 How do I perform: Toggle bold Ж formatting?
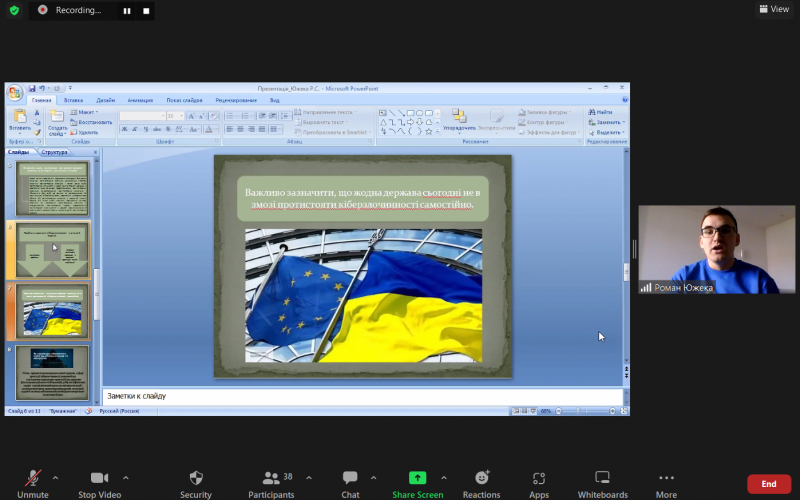[124, 130]
